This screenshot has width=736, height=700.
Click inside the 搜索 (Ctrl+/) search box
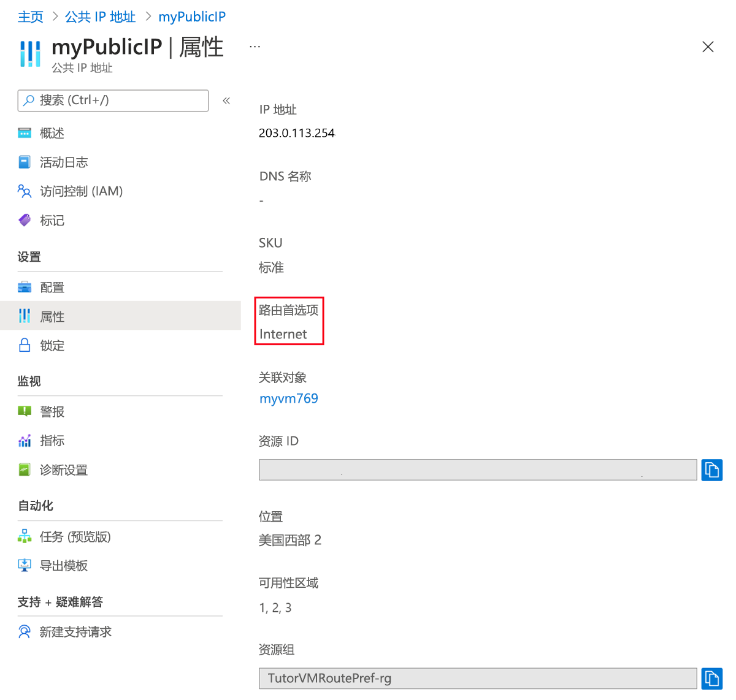point(113,100)
